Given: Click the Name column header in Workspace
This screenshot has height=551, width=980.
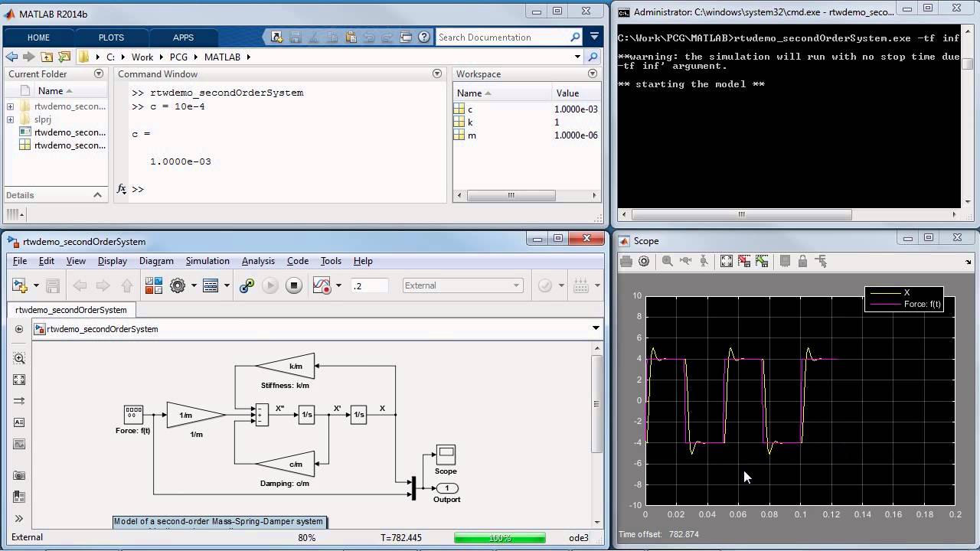Looking at the screenshot, I should (x=503, y=93).
